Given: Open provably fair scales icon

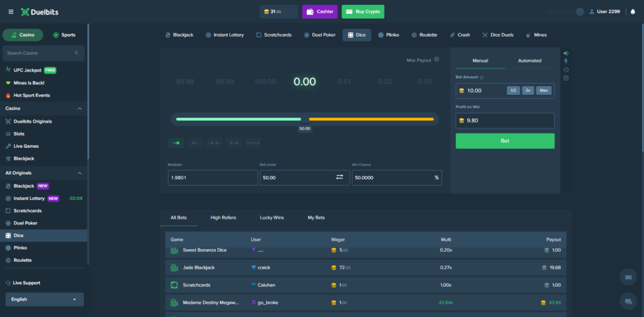Looking at the screenshot, I should [566, 78].
